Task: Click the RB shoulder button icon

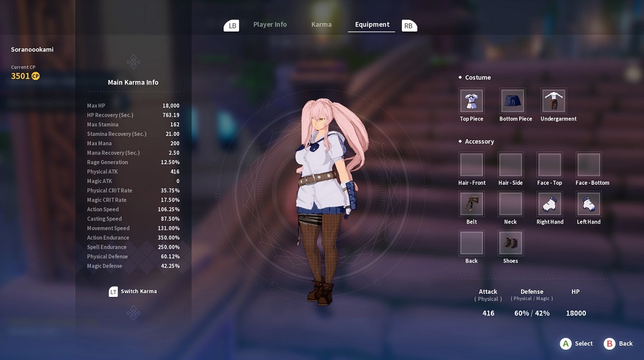Action: (409, 26)
